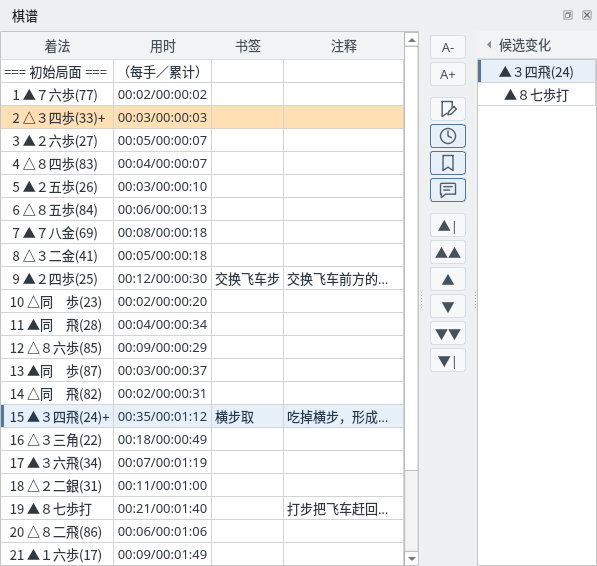Select move 2 △3四歩(33)+

point(202,117)
